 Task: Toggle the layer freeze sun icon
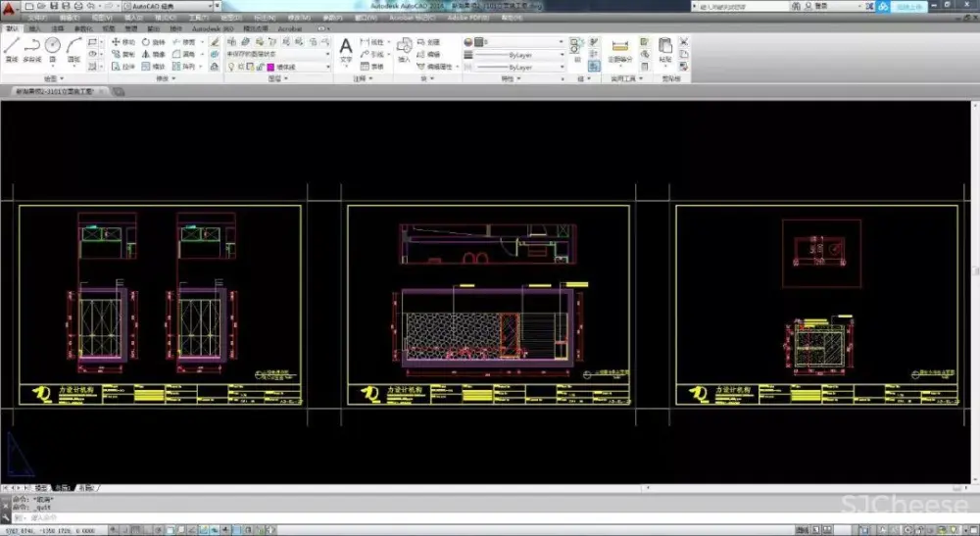coord(241,67)
